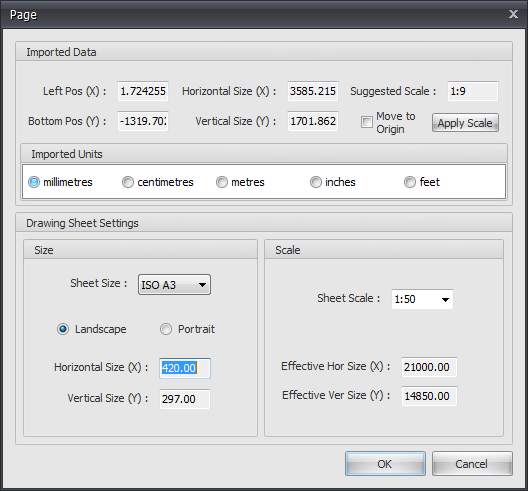Click the Scale panel header
Image resolution: width=528 pixels, height=491 pixels.
click(384, 250)
